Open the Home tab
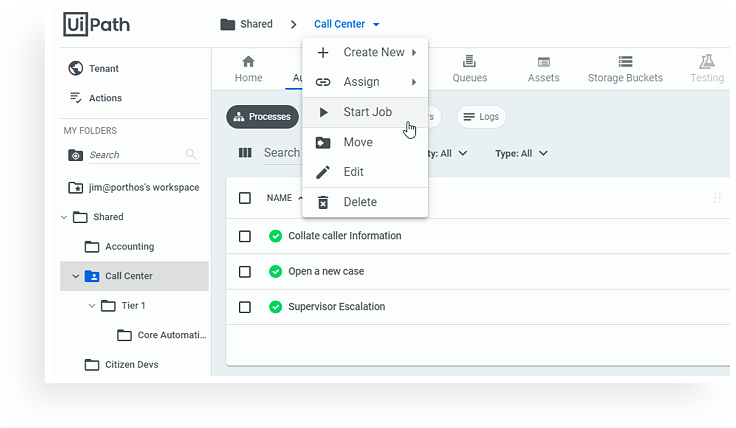This screenshot has width=736, height=428. (248, 69)
